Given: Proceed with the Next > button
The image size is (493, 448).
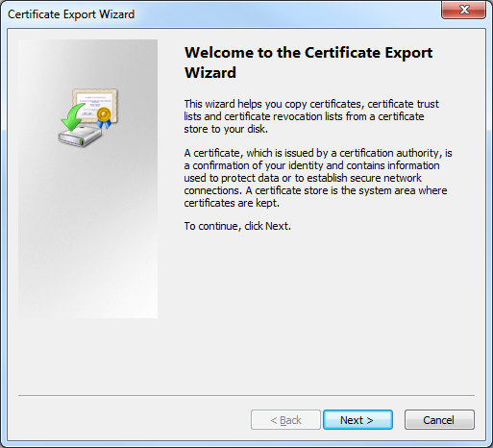Looking at the screenshot, I should point(357,420).
